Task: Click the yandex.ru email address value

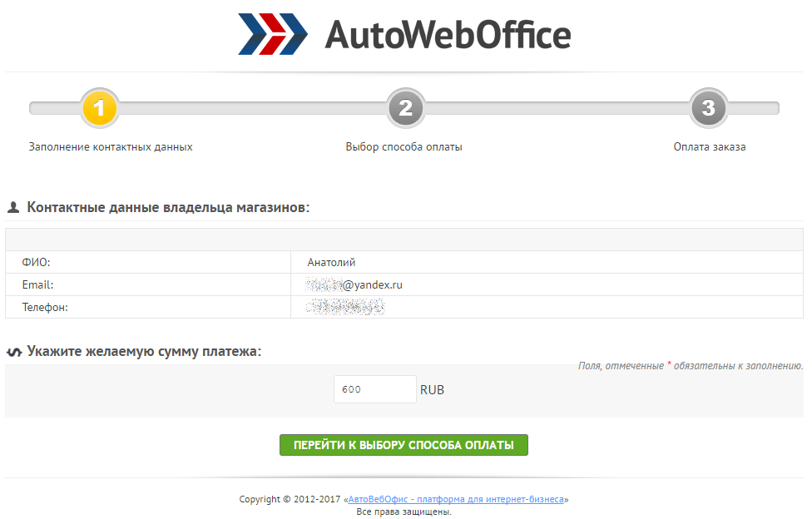Action: click(x=354, y=285)
